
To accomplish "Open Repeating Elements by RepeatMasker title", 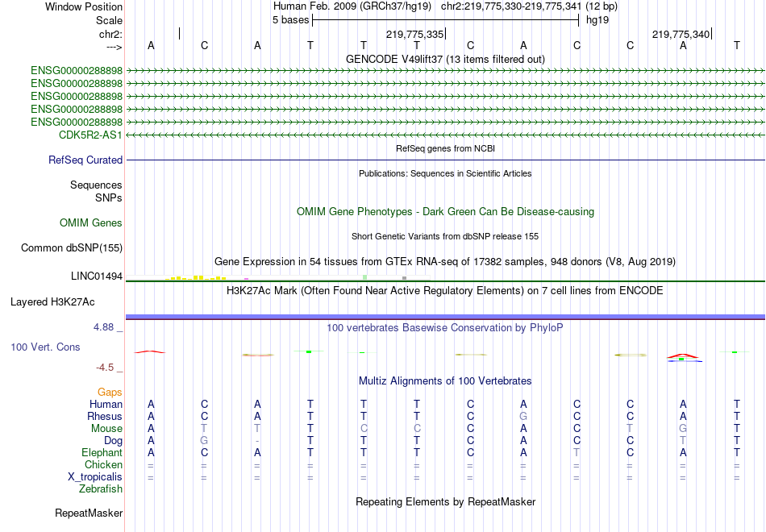I will tap(445, 501).
